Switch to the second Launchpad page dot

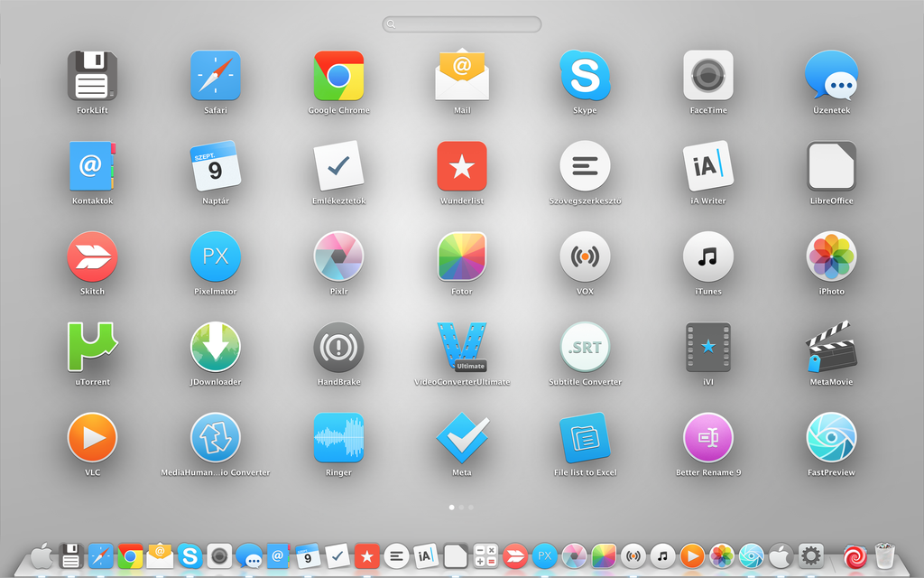(461, 507)
